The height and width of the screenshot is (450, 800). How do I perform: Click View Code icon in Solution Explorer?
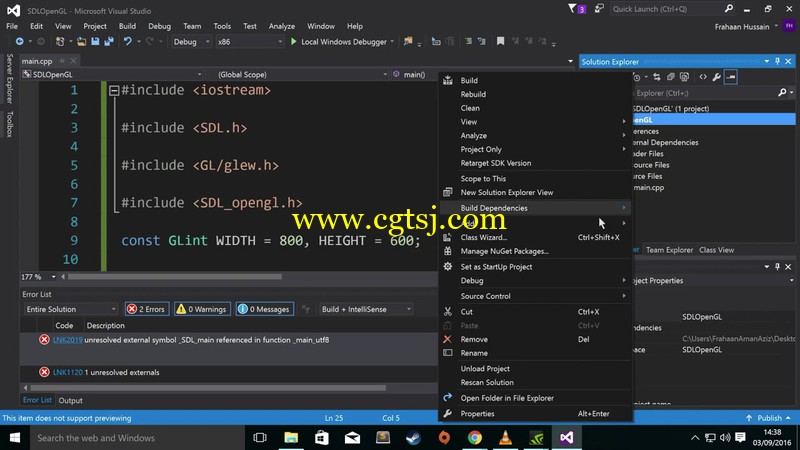[703, 77]
